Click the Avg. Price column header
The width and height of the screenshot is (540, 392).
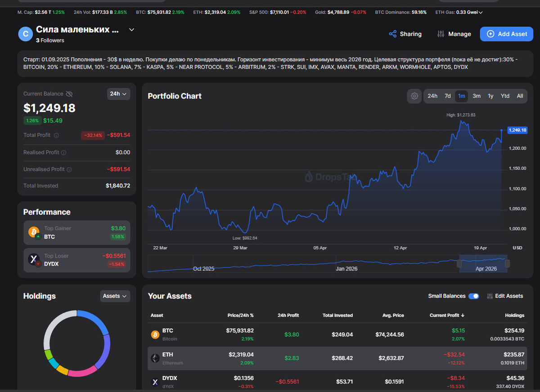tap(392, 316)
